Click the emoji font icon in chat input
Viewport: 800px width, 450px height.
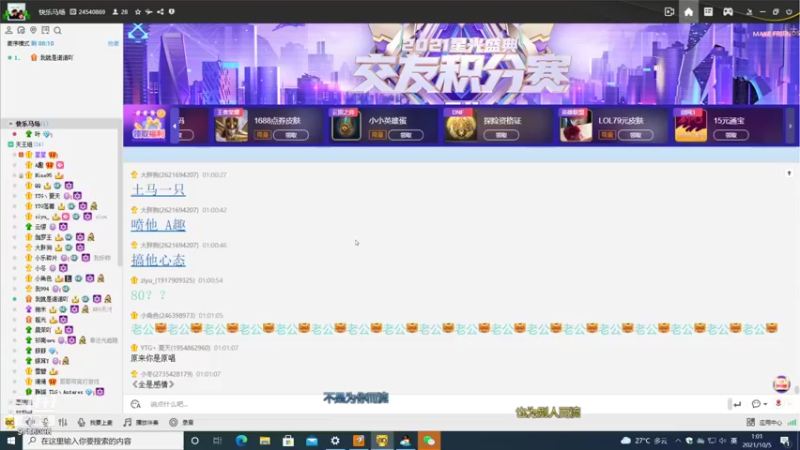pyautogui.click(x=135, y=404)
